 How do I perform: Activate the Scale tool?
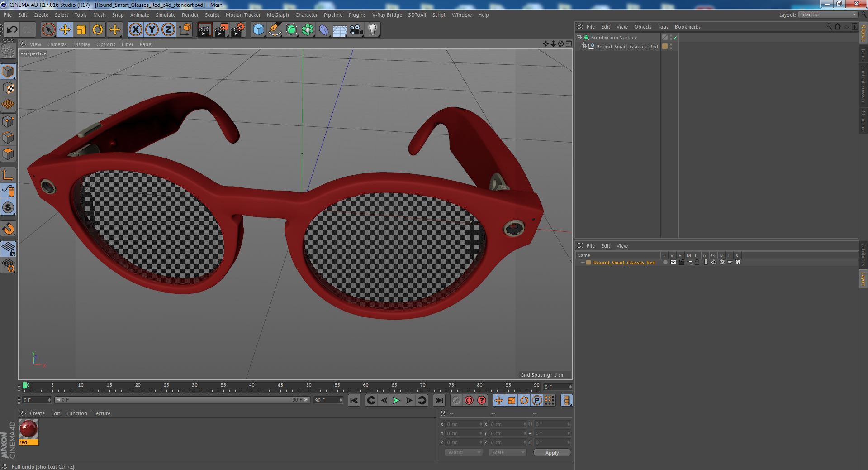pos(81,30)
